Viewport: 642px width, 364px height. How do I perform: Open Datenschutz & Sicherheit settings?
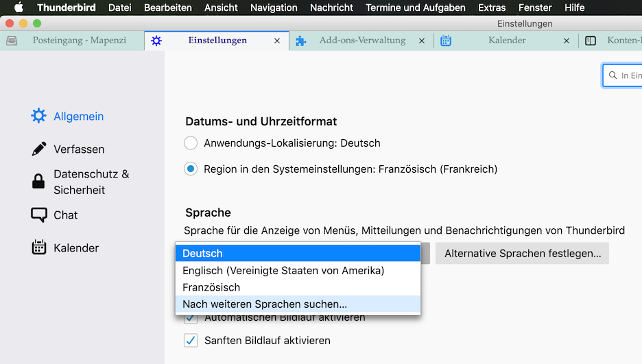point(91,182)
